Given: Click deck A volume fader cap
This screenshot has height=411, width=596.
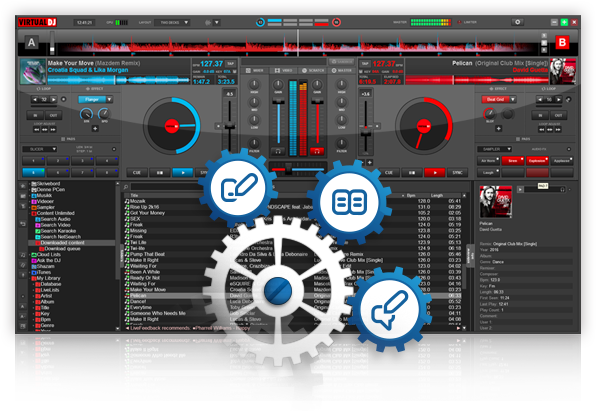Looking at the screenshot, I should coord(278,101).
